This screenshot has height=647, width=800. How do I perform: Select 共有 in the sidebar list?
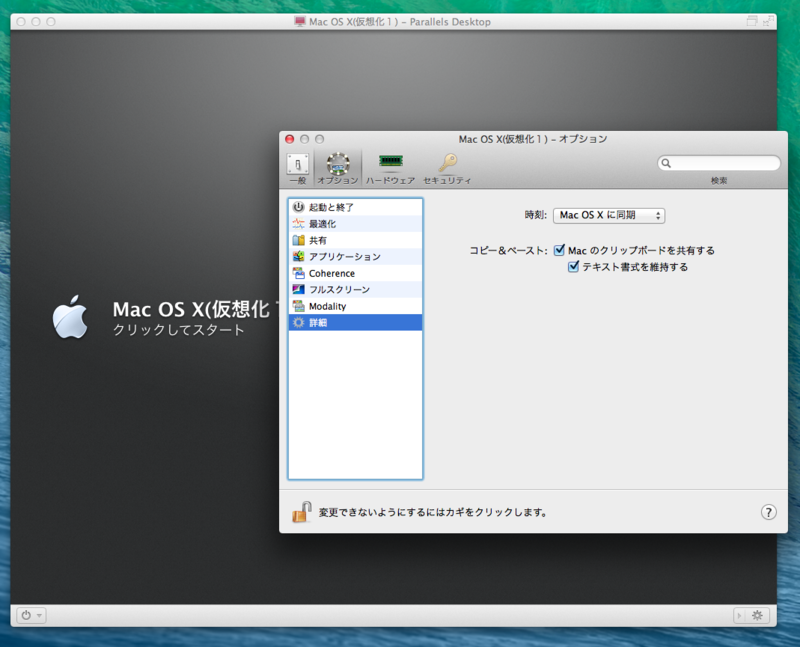pos(355,240)
